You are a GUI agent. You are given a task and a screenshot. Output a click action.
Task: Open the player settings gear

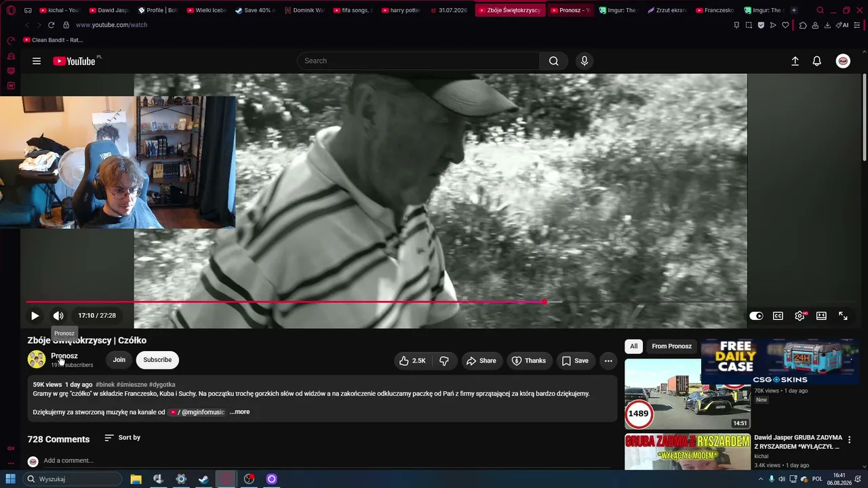(800, 316)
